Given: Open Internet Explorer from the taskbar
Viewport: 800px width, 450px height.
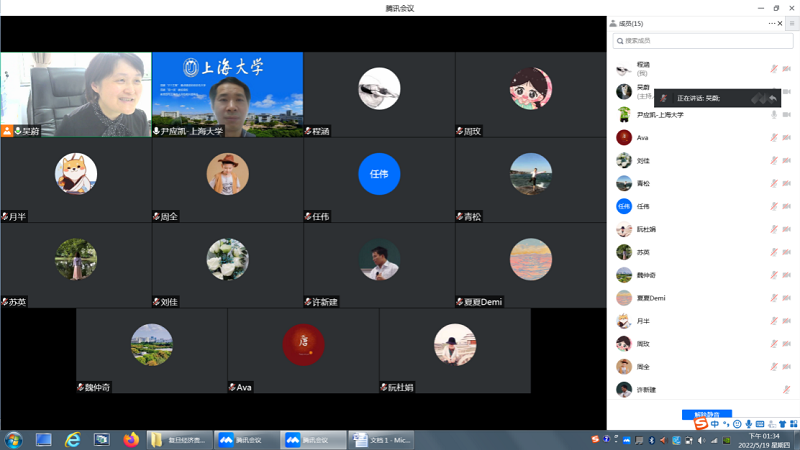Looking at the screenshot, I should 72,440.
